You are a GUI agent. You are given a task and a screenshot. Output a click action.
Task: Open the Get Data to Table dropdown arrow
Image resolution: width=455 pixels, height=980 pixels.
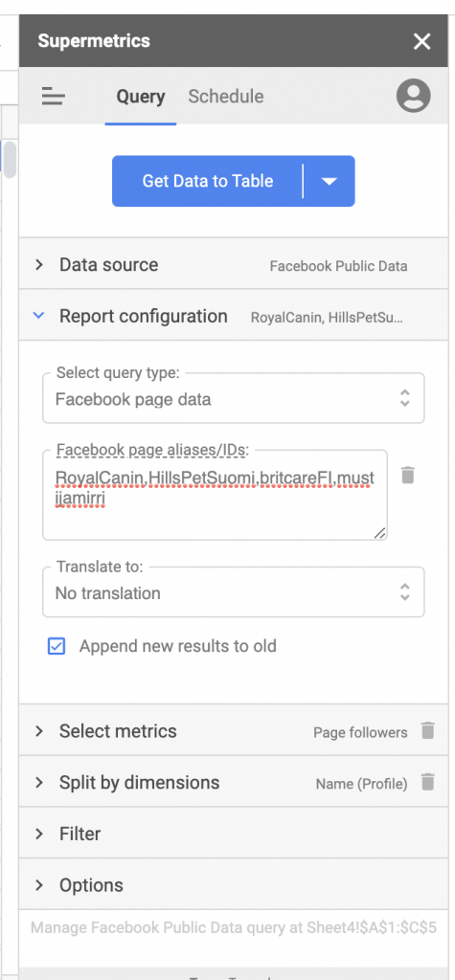[x=330, y=181]
